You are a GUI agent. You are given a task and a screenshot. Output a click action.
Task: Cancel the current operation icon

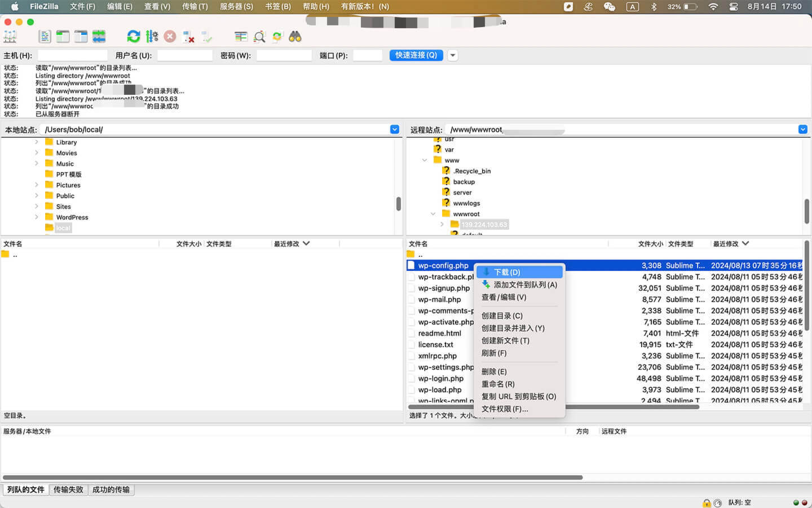tap(170, 37)
